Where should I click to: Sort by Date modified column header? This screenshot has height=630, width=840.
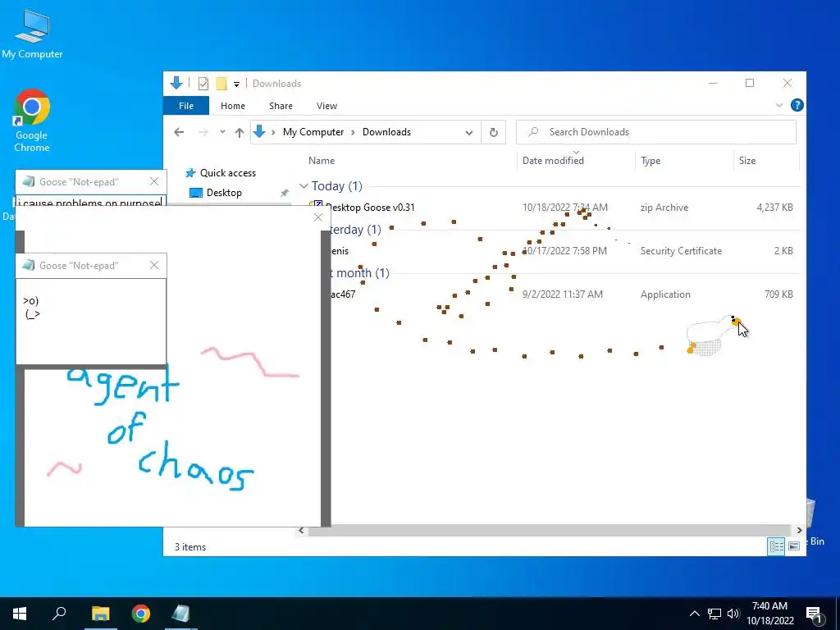[553, 161]
